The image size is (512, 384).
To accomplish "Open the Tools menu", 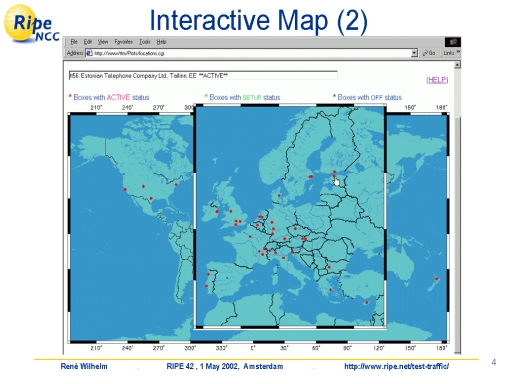I will point(145,42).
